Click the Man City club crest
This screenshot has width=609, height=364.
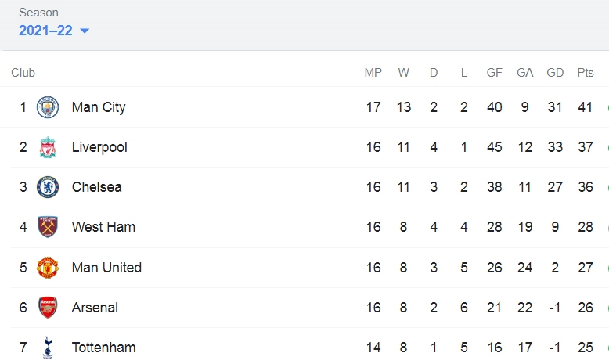[x=48, y=107]
